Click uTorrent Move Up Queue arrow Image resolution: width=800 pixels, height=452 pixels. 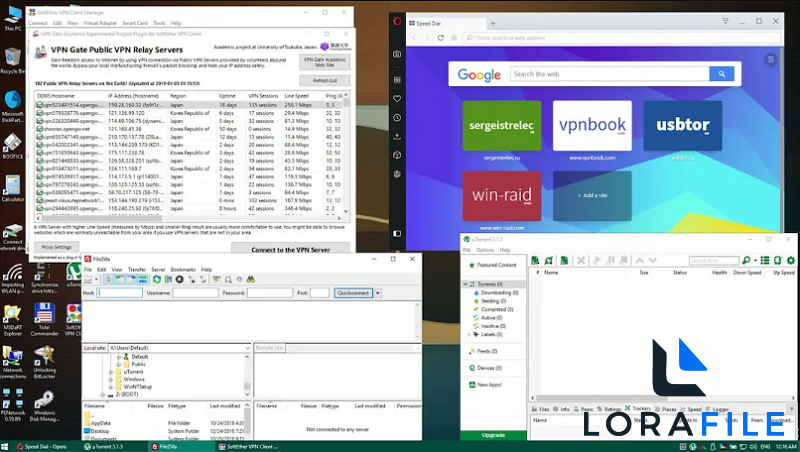pos(639,261)
